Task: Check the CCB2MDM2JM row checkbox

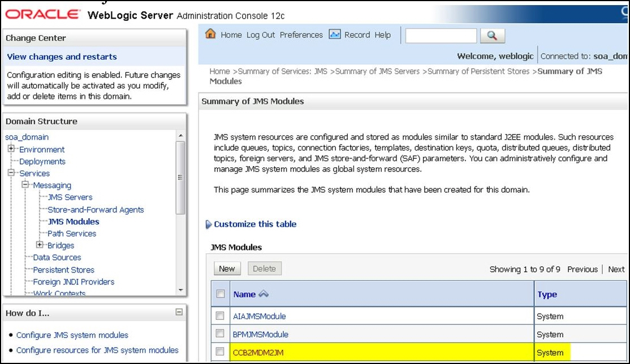Action: tap(220, 352)
